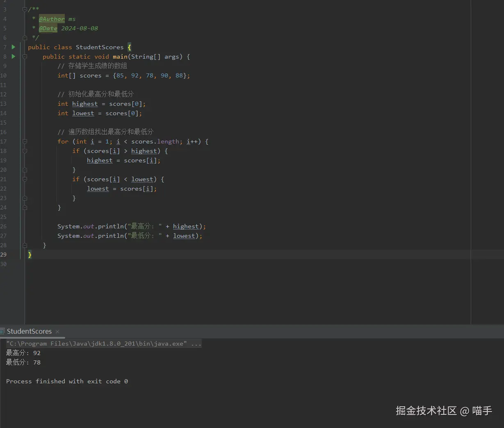504x428 pixels.
Task: Click the @Author tag in the comment
Action: [52, 19]
